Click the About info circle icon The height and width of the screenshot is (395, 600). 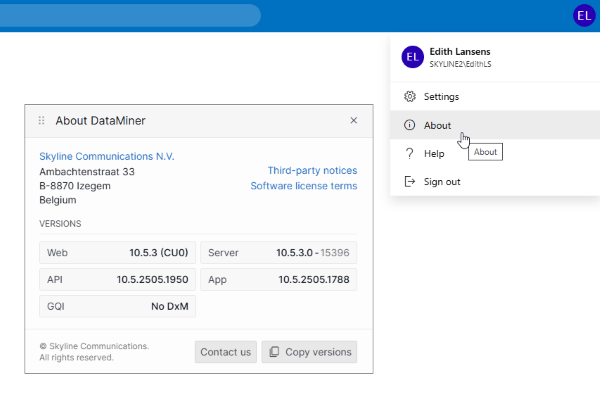click(409, 125)
